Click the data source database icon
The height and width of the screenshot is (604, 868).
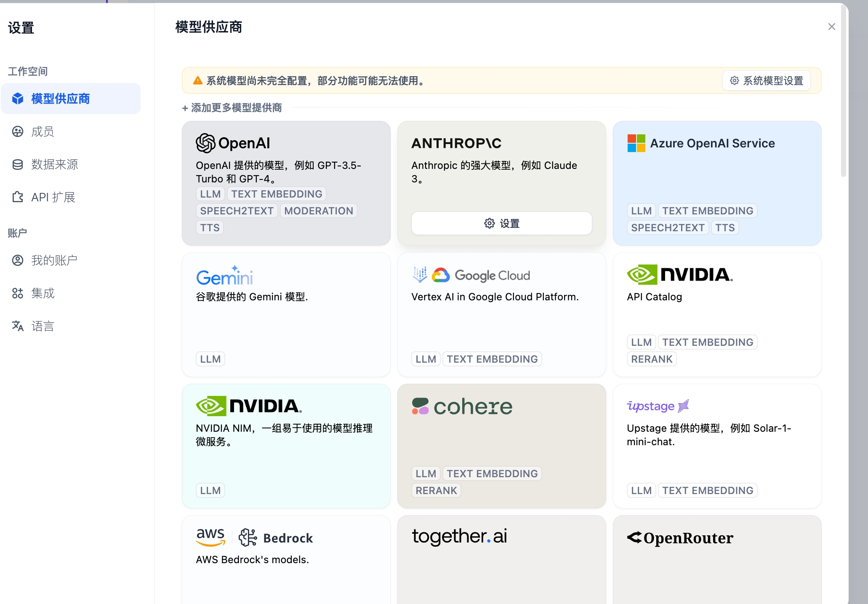[x=18, y=164]
